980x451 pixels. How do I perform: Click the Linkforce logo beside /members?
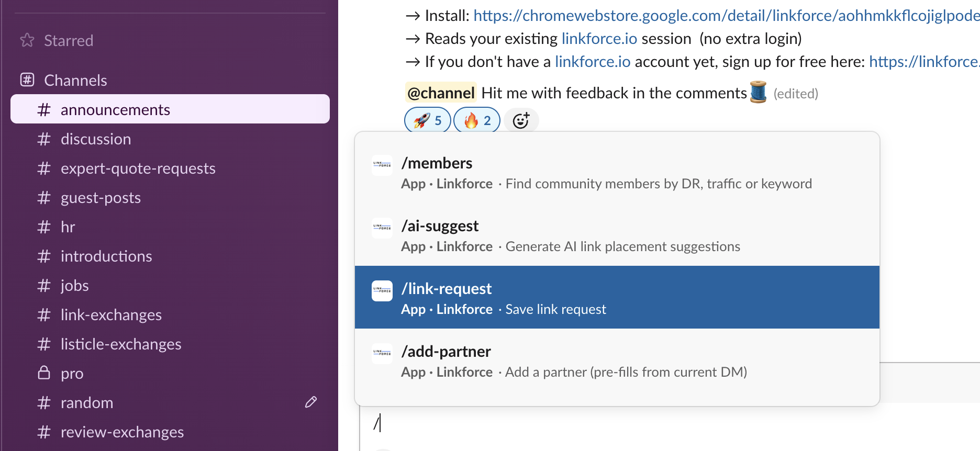coord(382,165)
